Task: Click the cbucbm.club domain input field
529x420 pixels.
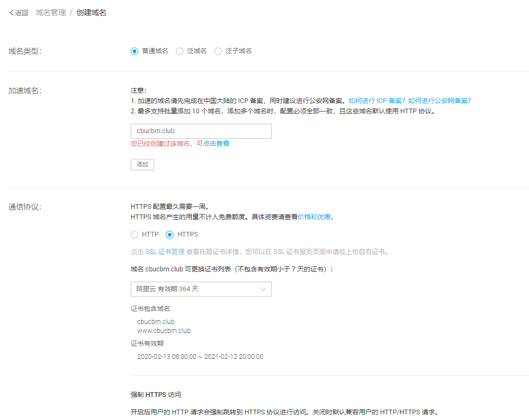Action: point(201,131)
